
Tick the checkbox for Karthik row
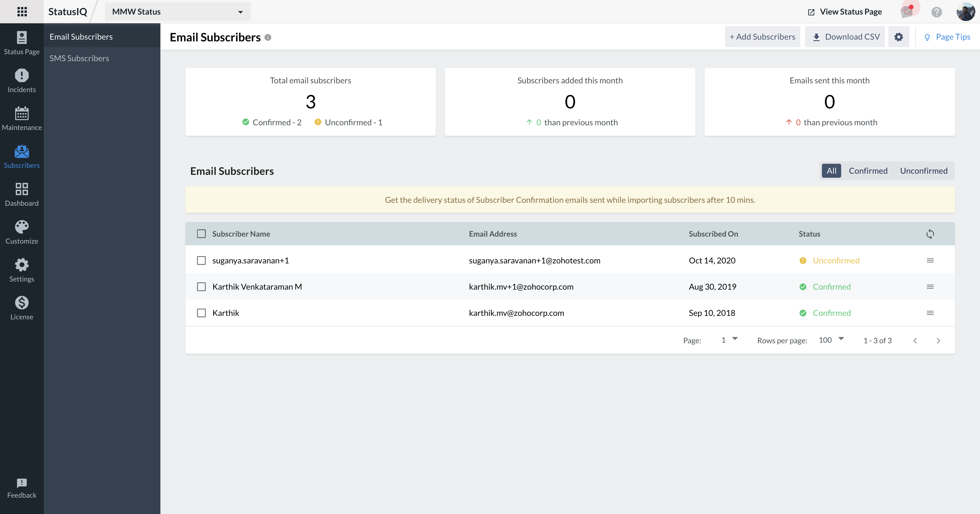pyautogui.click(x=201, y=313)
